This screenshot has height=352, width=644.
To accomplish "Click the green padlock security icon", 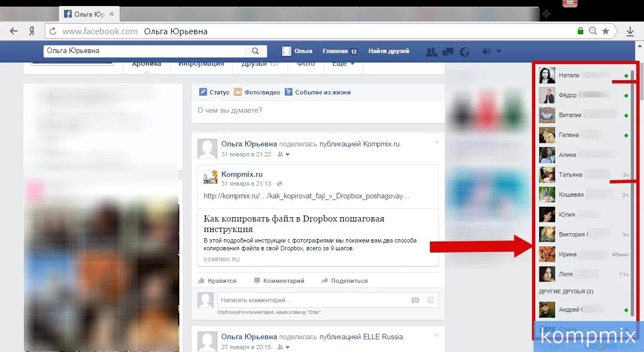I will tap(581, 31).
